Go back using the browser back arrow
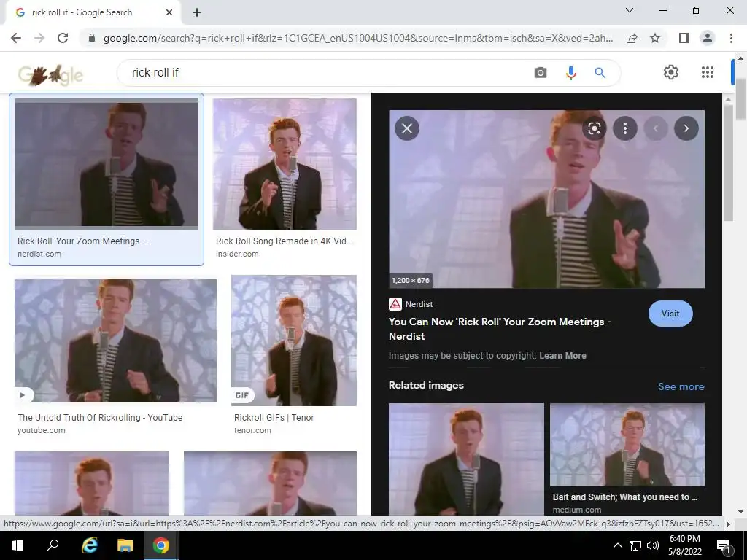747x560 pixels. 16,38
